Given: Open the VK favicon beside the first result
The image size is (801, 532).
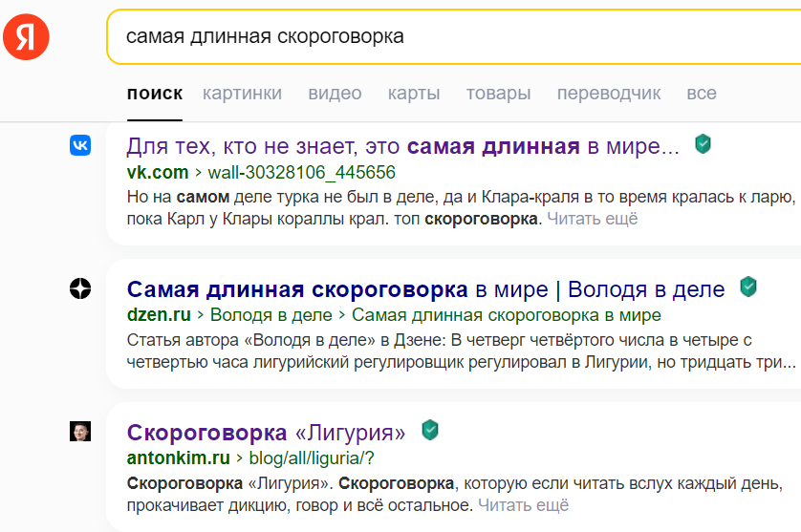Looking at the screenshot, I should 80,145.
